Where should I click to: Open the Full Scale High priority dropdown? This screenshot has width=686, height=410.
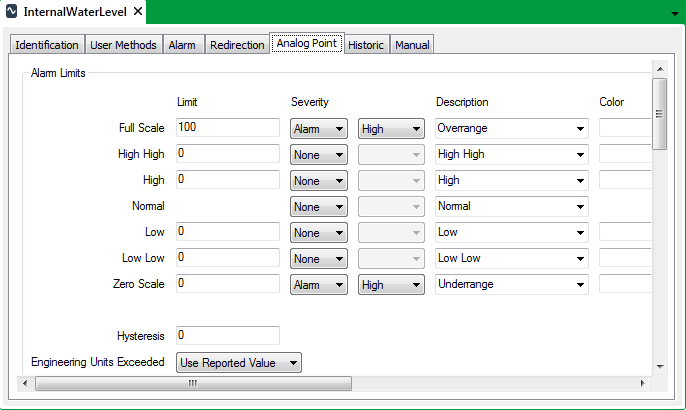(x=390, y=128)
